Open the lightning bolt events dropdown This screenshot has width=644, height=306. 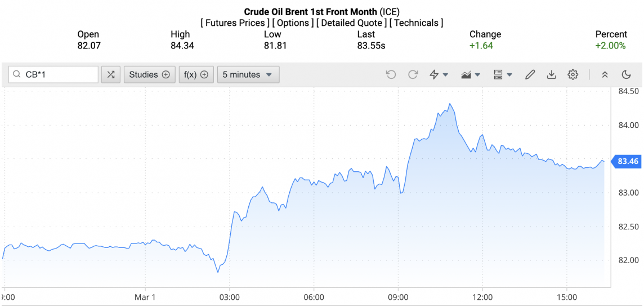pos(439,74)
